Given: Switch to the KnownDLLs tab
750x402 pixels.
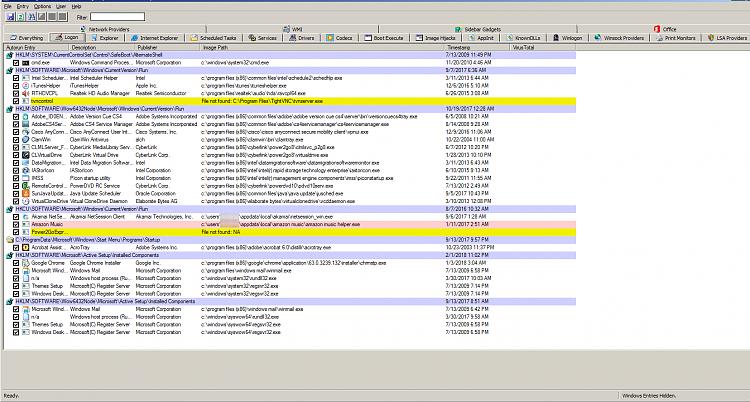Looking at the screenshot, I should click(523, 38).
